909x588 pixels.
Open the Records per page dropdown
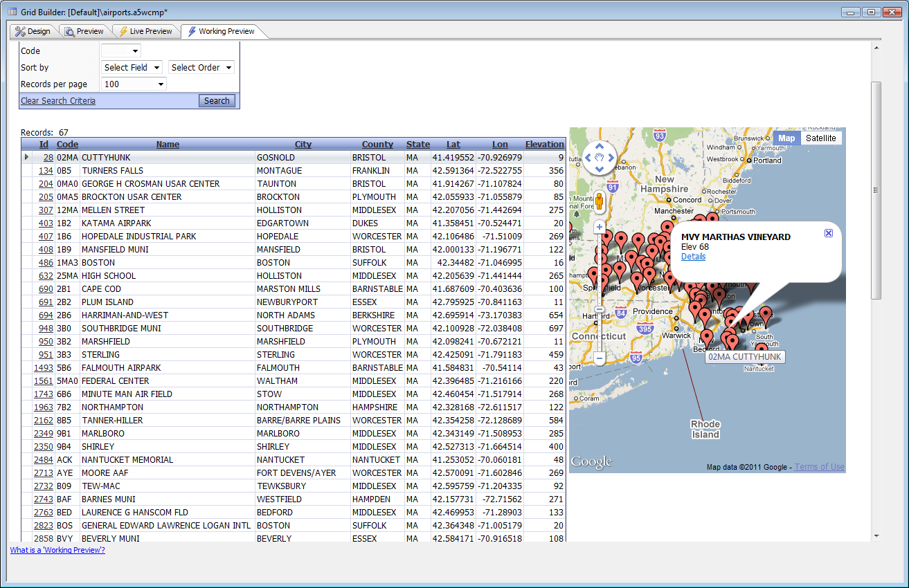pos(134,84)
